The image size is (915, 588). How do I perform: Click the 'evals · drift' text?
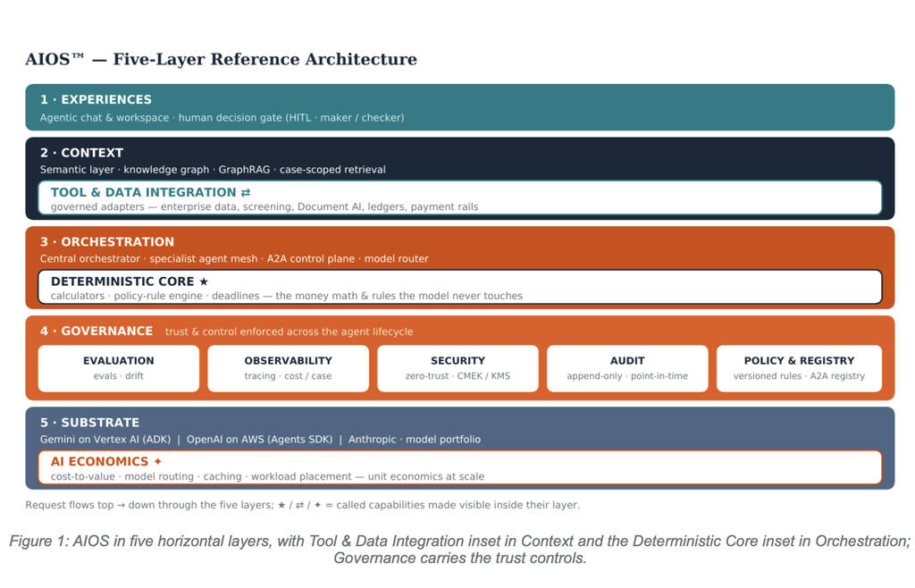pyautogui.click(x=119, y=376)
